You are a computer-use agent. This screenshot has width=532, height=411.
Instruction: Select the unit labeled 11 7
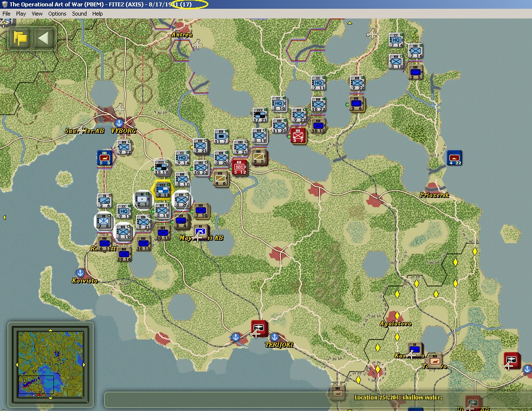coord(221,137)
